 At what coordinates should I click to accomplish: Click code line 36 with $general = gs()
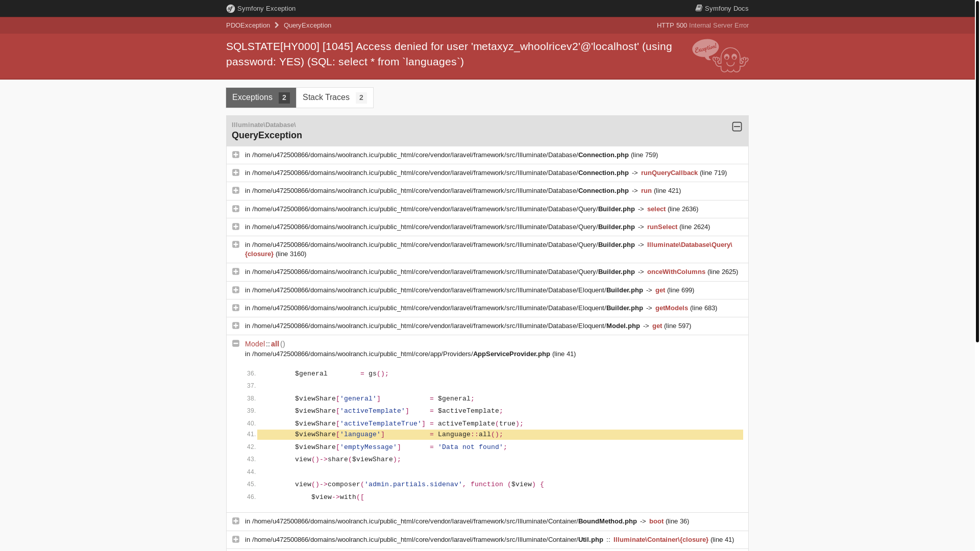342,374
